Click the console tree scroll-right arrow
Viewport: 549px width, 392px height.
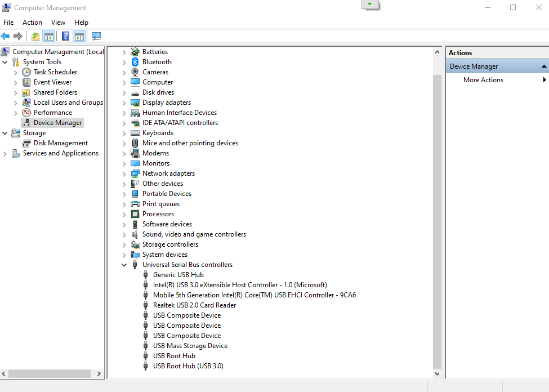pyautogui.click(x=99, y=374)
